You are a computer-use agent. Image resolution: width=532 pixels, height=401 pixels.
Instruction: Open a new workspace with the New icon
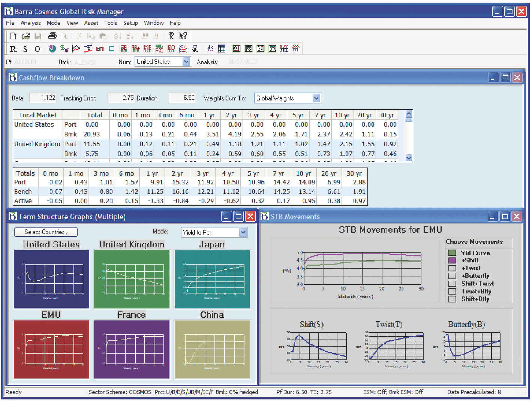pyautogui.click(x=12, y=36)
